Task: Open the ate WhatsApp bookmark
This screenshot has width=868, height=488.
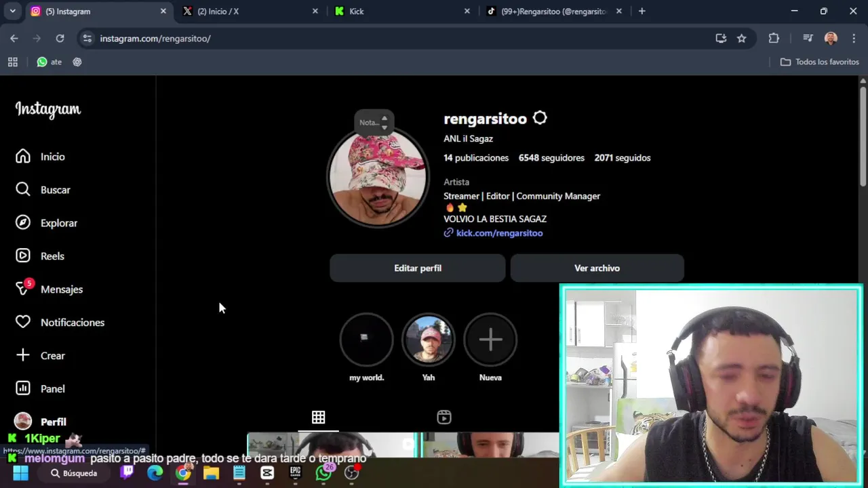Action: tap(50, 62)
